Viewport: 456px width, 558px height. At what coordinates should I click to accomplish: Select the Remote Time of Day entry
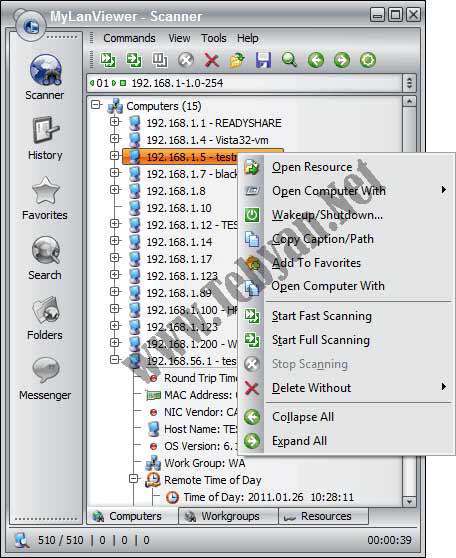(213, 480)
